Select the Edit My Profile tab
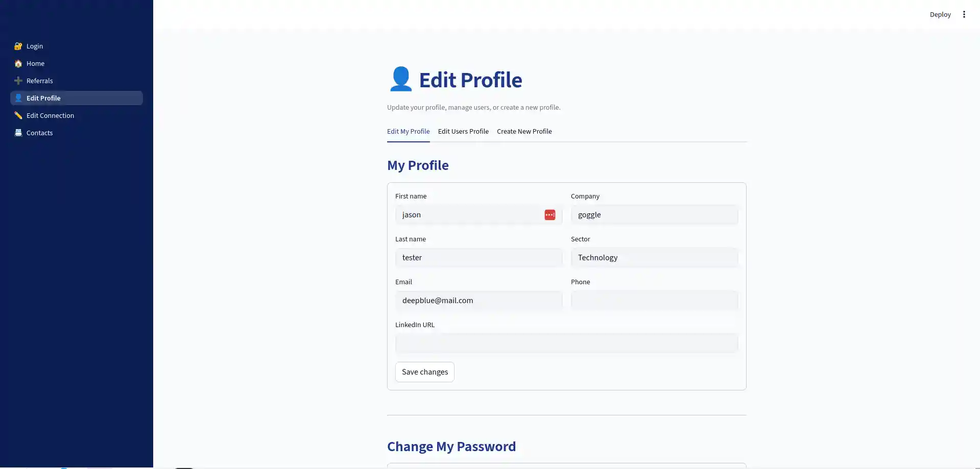Screen dimensions: 980x469 [x=408, y=131]
